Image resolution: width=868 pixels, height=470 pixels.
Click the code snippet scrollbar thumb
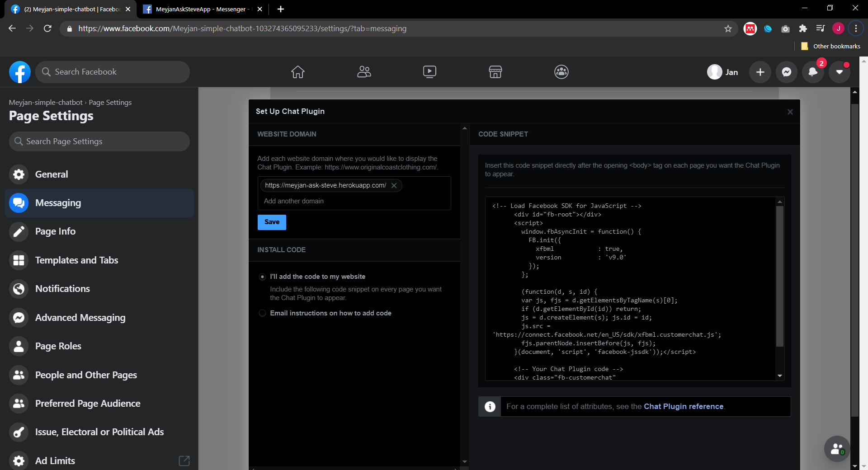click(x=780, y=276)
